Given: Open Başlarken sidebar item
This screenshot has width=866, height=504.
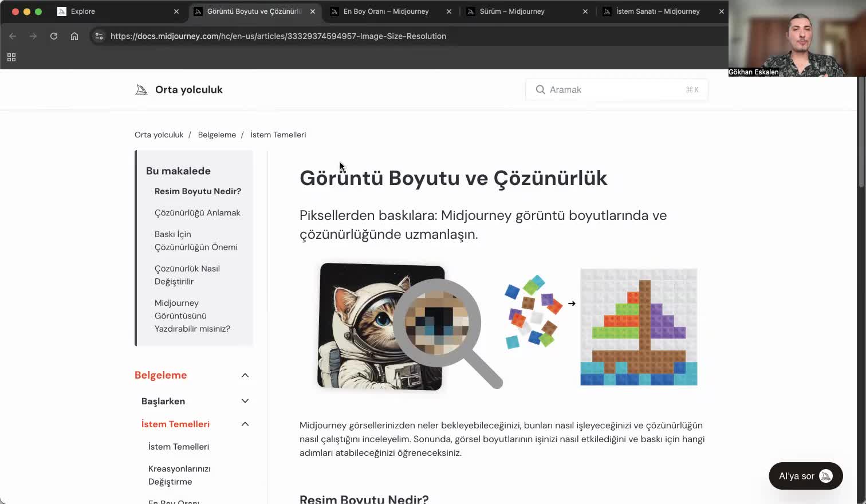Looking at the screenshot, I should click(x=163, y=401).
